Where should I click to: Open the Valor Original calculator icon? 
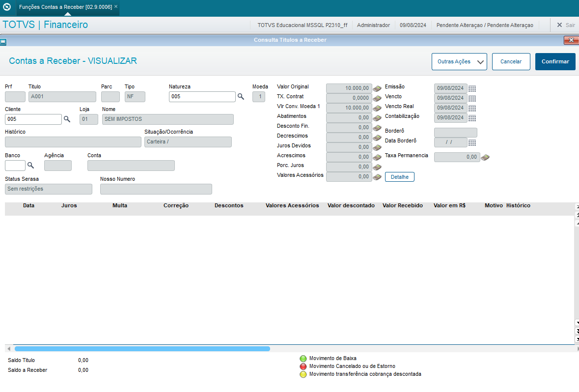[377, 89]
